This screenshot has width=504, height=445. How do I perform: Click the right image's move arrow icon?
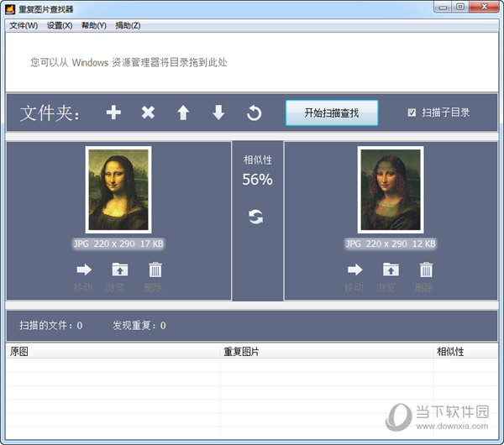354,270
